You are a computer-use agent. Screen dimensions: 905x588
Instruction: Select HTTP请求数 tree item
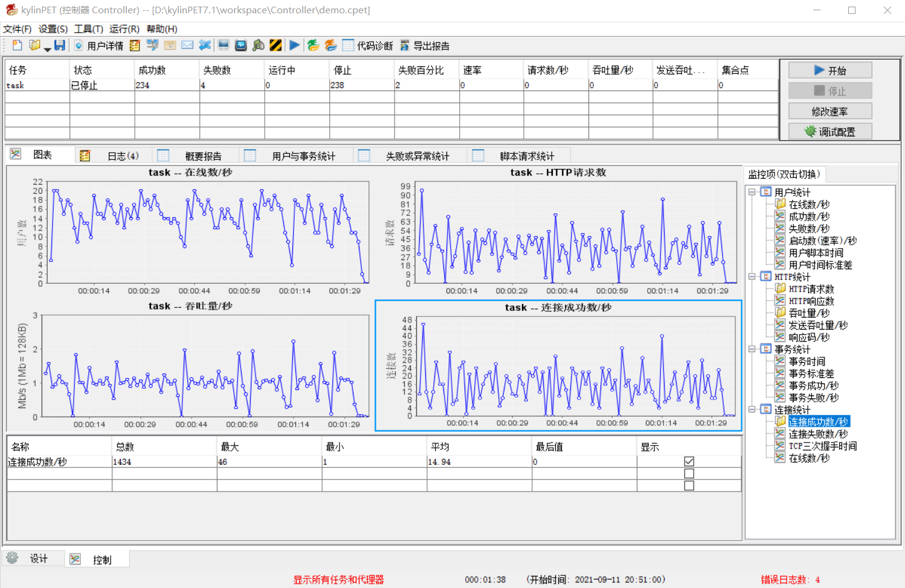[811, 289]
